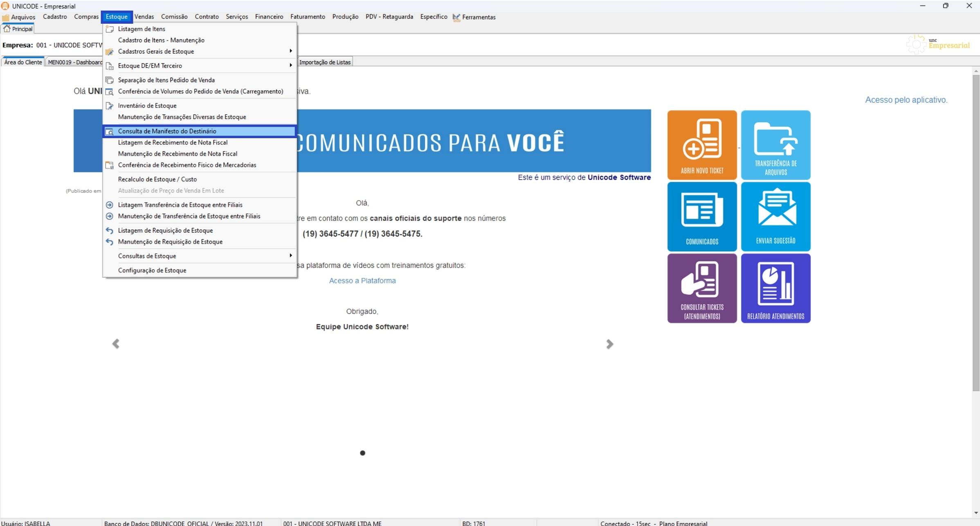Click the Ferramentas tools icon
Image resolution: width=980 pixels, height=526 pixels.
456,17
